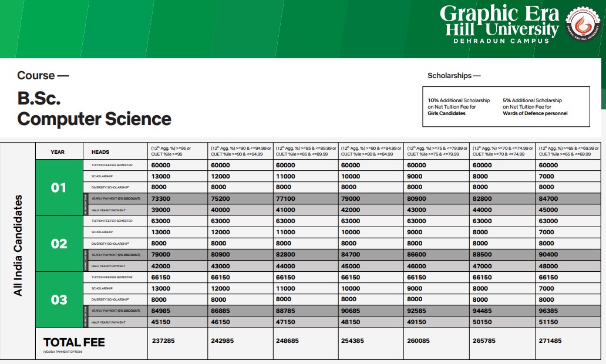606x364 pixels.
Task: Click the yearly payment value 77100
Action: tap(285, 198)
